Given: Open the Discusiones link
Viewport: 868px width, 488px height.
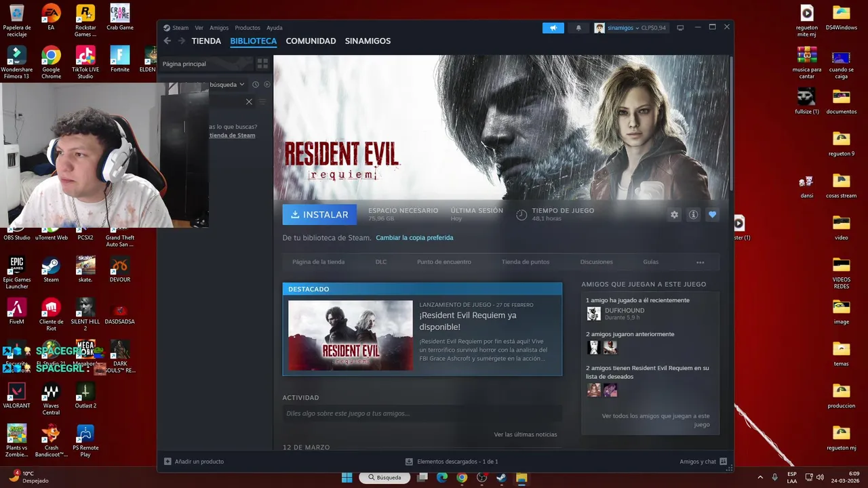Looking at the screenshot, I should 597,262.
